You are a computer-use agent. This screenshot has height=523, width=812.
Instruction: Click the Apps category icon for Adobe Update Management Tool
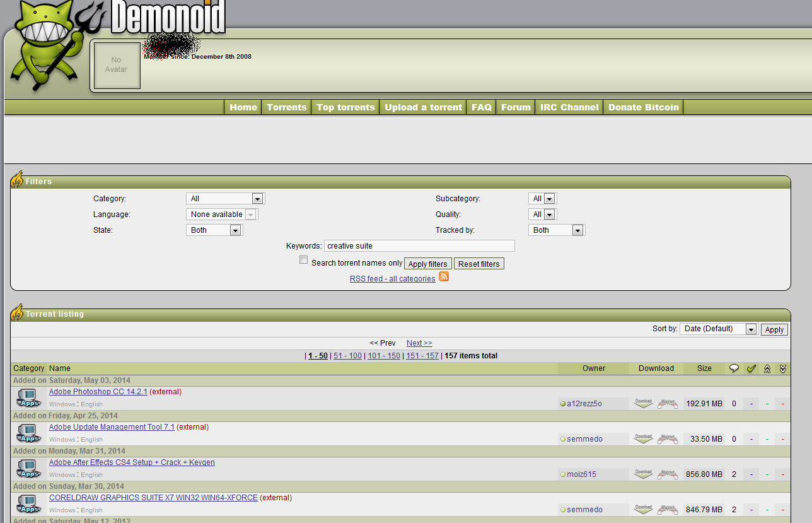29,433
